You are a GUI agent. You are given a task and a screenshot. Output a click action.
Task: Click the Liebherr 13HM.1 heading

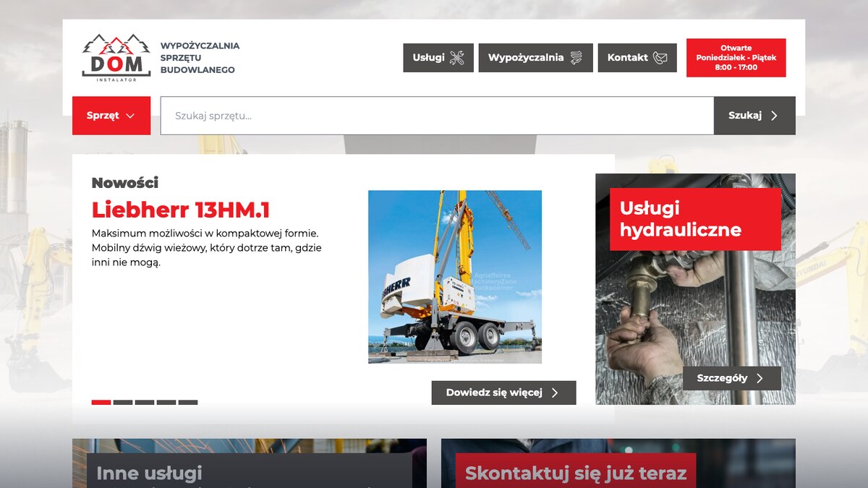point(181,210)
